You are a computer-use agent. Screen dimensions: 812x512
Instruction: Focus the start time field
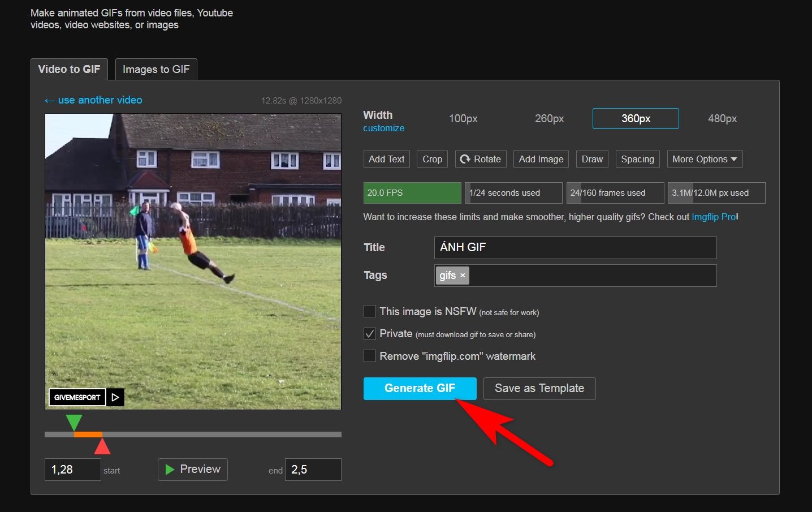pyautogui.click(x=73, y=470)
